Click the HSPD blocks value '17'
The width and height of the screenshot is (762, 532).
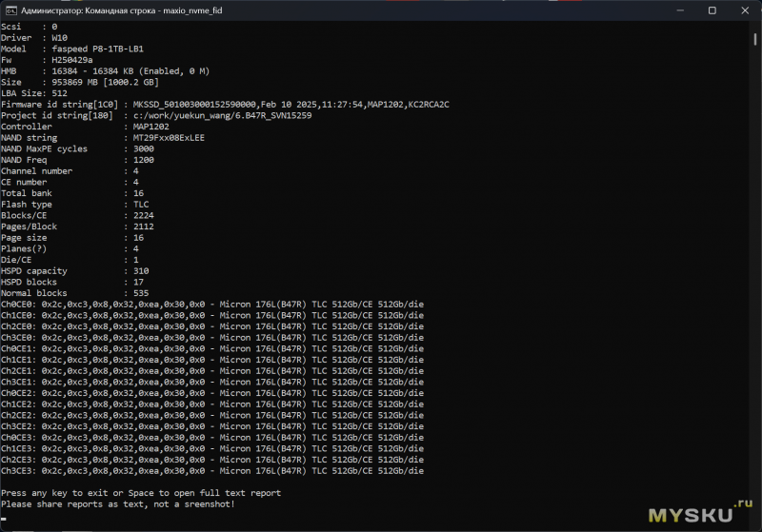(138, 283)
